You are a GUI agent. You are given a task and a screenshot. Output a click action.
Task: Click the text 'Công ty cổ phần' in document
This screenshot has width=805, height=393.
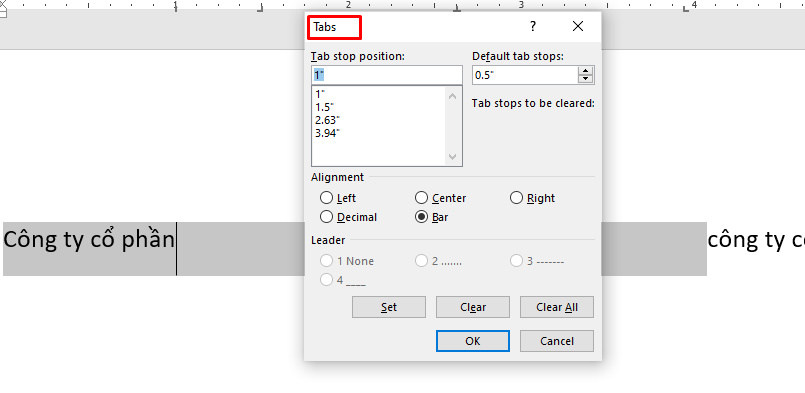coord(89,240)
